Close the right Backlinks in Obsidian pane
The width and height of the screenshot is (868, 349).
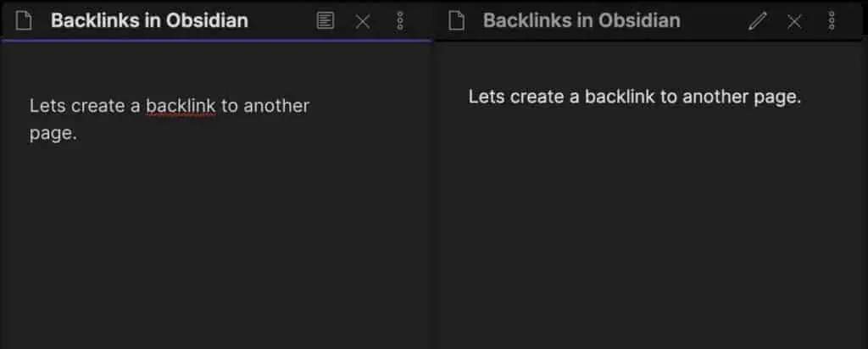(x=793, y=21)
